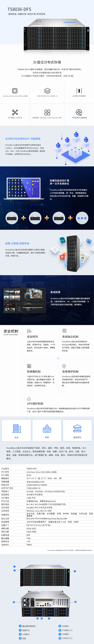This screenshot has height=644, width=94.
Task: Click the RAID icon above 安全阵列
Action: pos(29,331)
